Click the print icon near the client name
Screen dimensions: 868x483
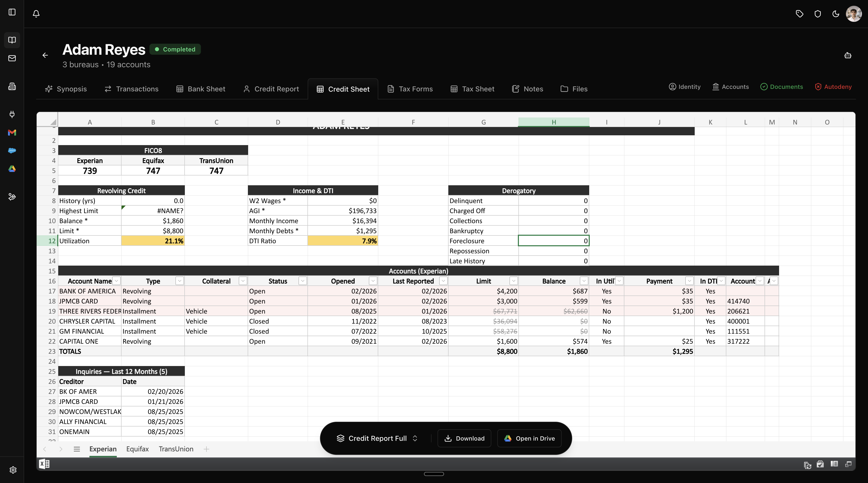[x=848, y=55]
